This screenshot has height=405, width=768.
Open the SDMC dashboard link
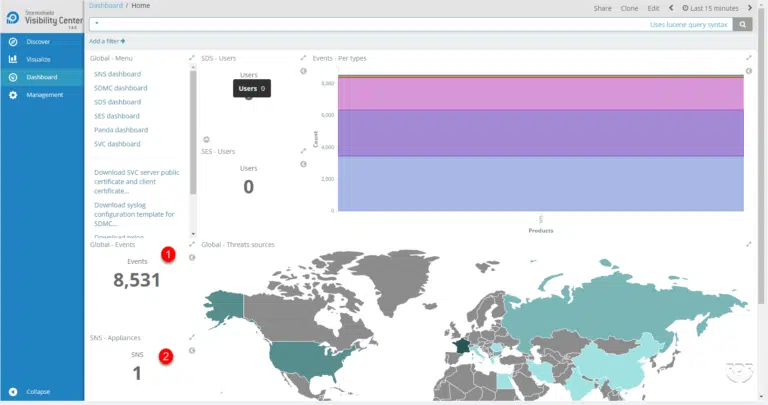[x=120, y=88]
